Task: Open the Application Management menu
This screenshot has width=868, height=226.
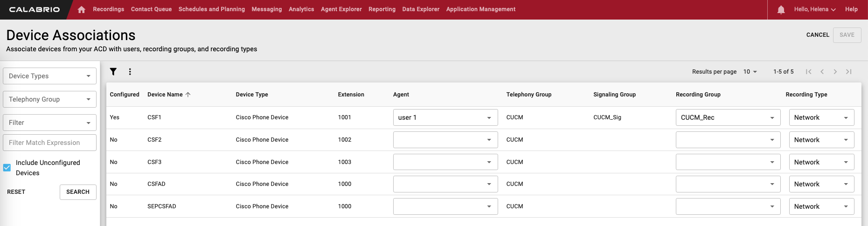Action: tap(480, 9)
